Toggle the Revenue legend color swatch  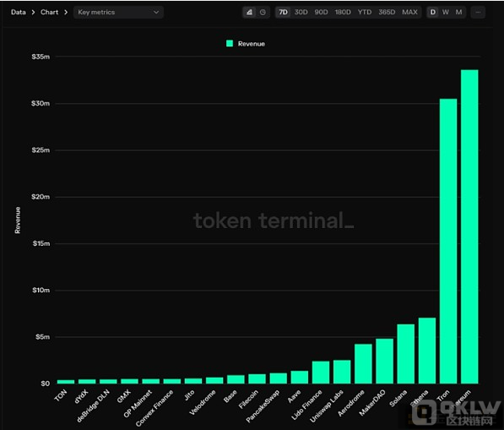[x=230, y=43]
